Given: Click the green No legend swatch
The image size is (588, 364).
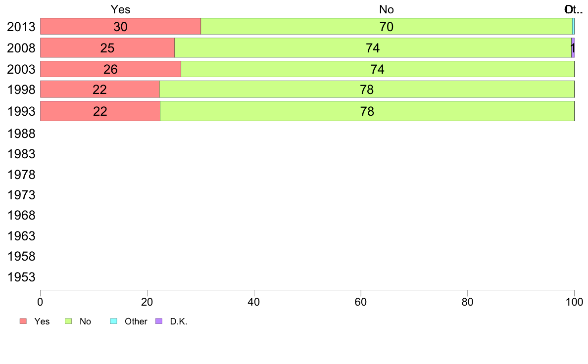Looking at the screenshot, I should point(69,321).
